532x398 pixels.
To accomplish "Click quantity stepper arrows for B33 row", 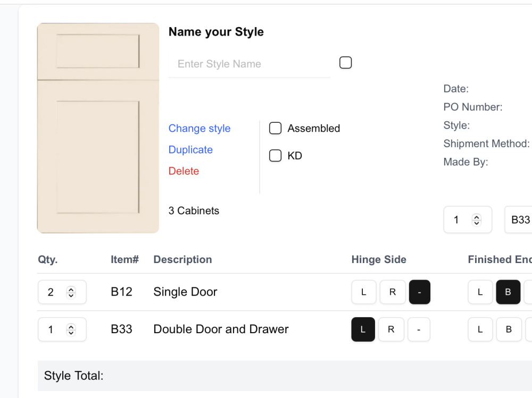I will tap(71, 329).
